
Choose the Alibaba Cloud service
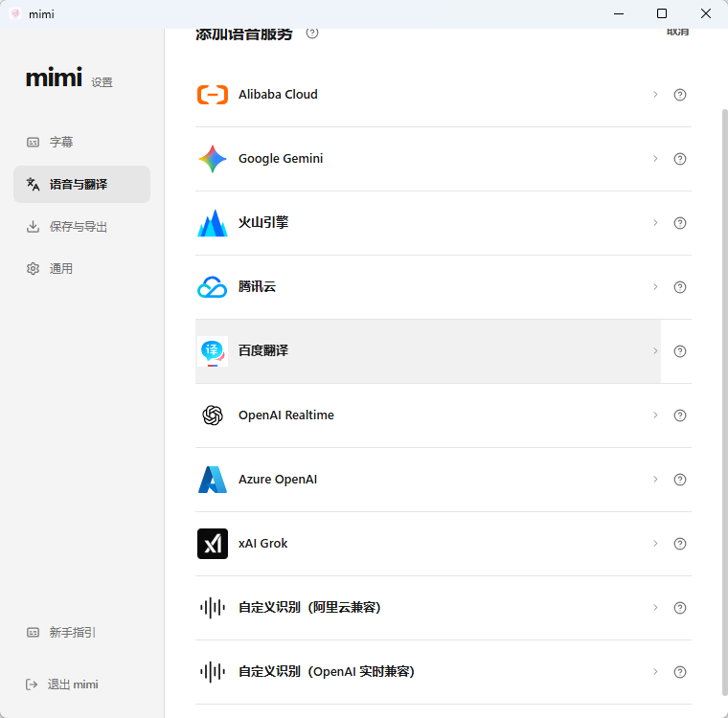click(427, 95)
